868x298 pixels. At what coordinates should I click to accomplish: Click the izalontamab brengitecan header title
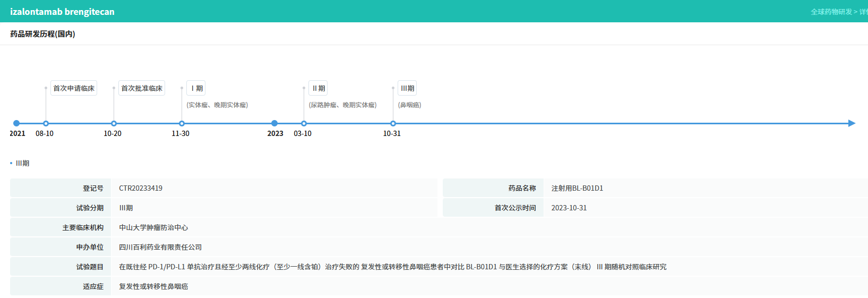[62, 12]
